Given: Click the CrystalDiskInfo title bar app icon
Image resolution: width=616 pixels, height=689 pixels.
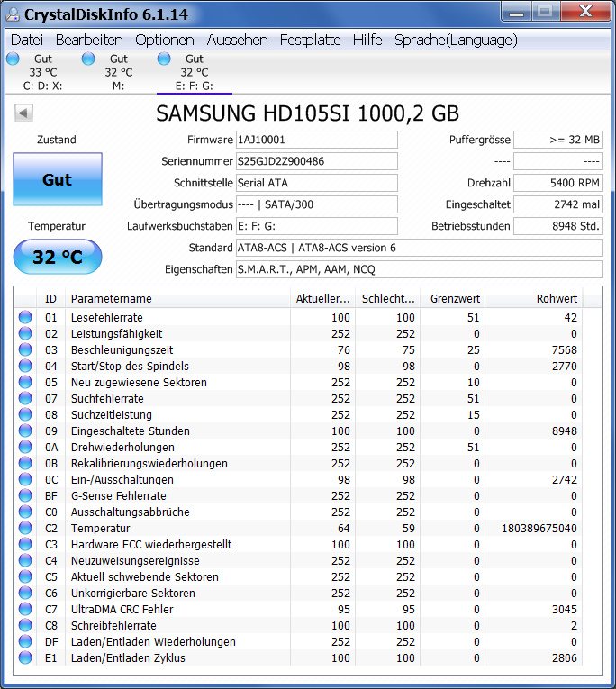Looking at the screenshot, I should pyautogui.click(x=13, y=14).
